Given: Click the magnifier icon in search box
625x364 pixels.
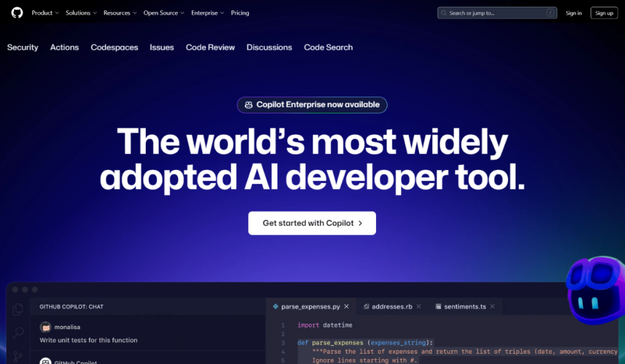Looking at the screenshot, I should [444, 13].
